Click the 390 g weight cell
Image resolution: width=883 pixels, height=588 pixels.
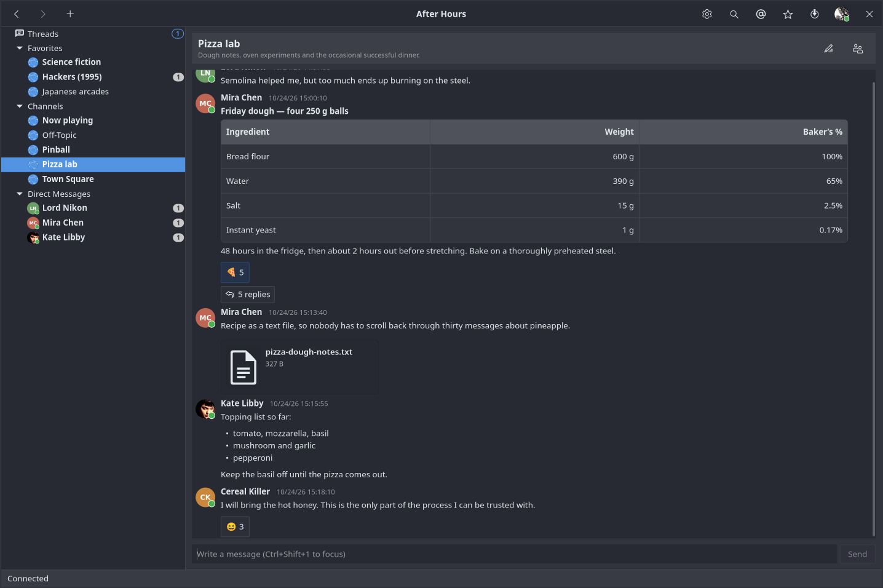(534, 181)
